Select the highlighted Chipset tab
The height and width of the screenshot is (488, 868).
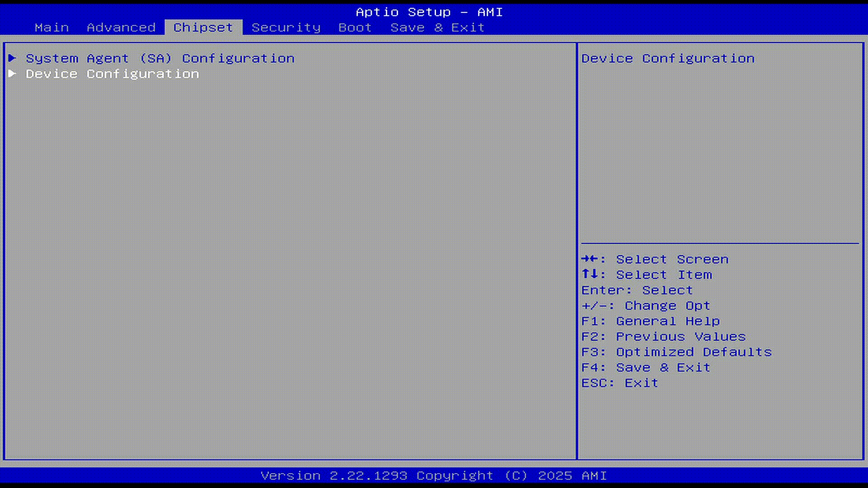[203, 28]
